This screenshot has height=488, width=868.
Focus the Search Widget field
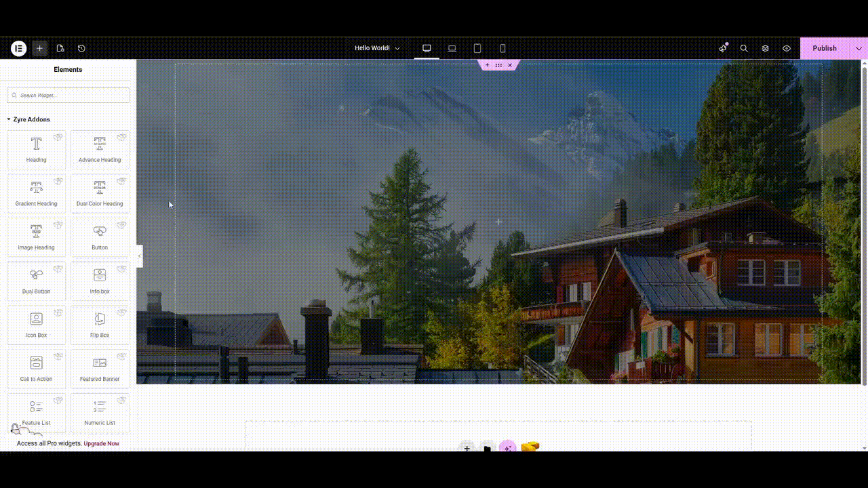click(68, 96)
